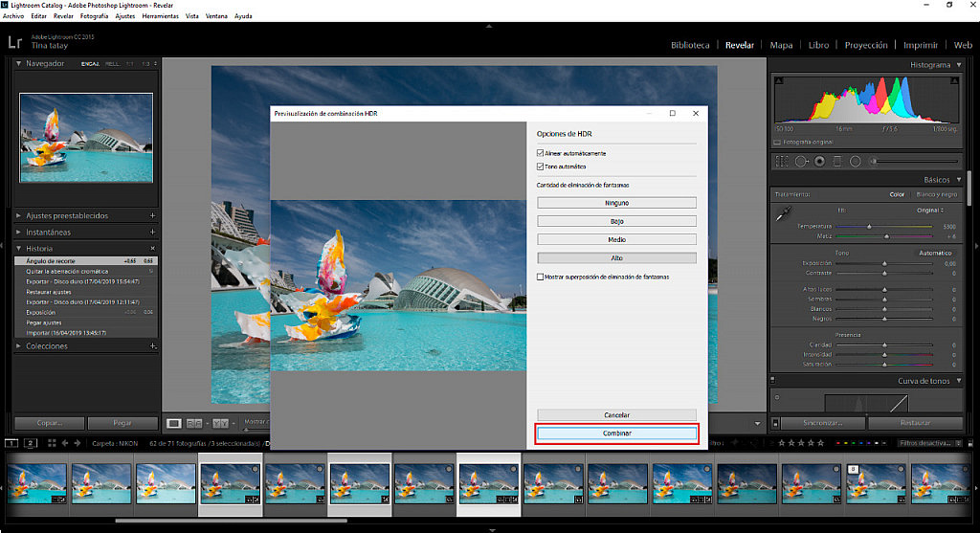980x533 pixels.
Task: Switch to loupe view icon in toolbar
Action: click(174, 422)
